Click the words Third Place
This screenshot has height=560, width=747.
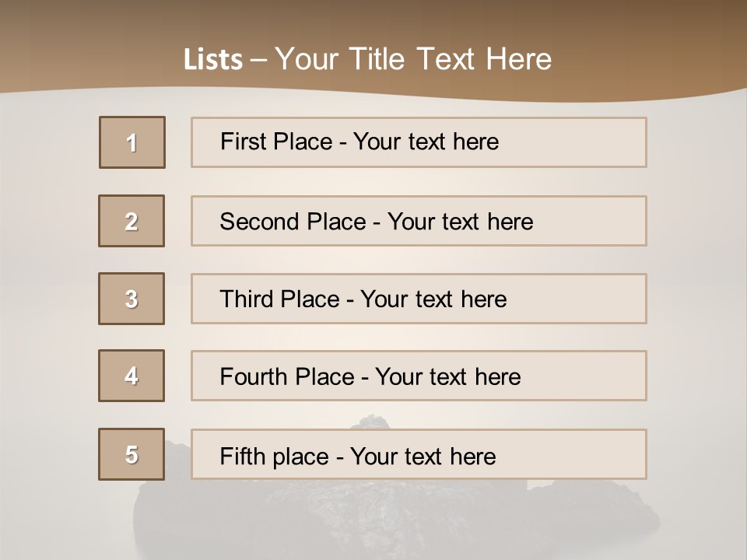279,299
